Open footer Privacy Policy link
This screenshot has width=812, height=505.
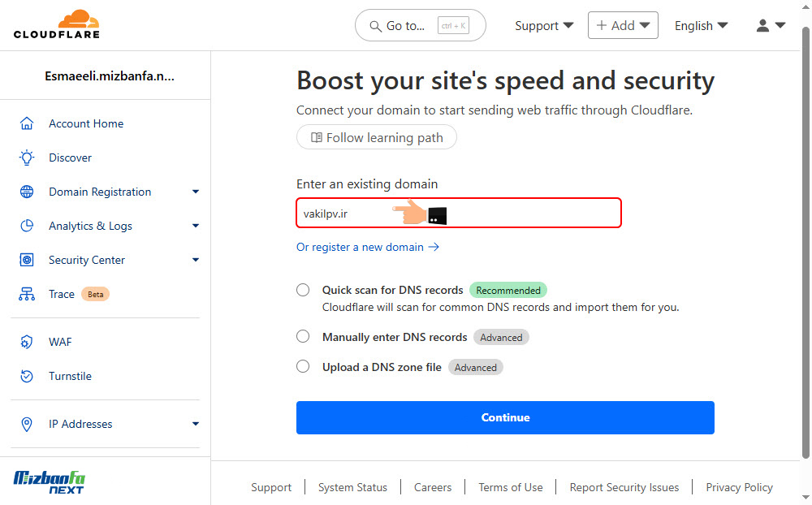[x=739, y=487]
